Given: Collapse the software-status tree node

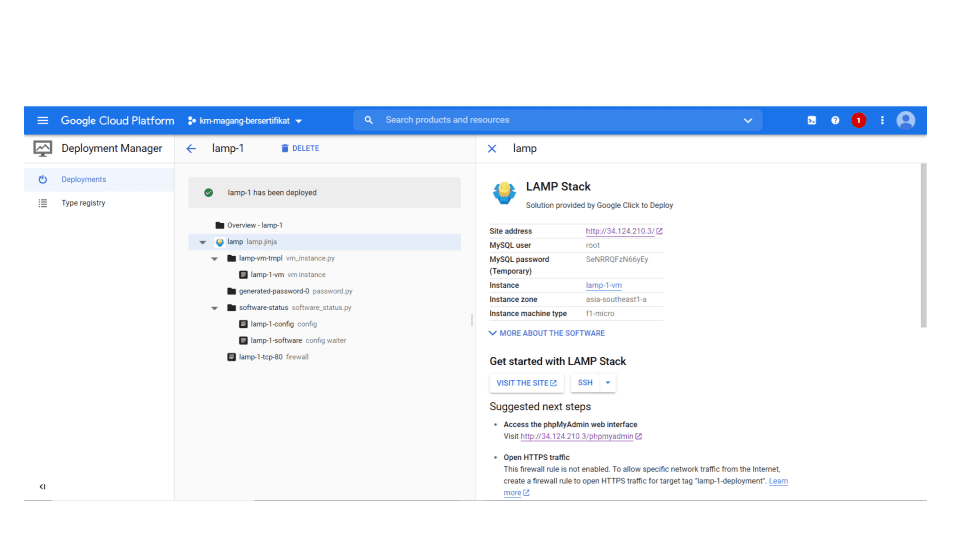Looking at the screenshot, I should coord(214,308).
